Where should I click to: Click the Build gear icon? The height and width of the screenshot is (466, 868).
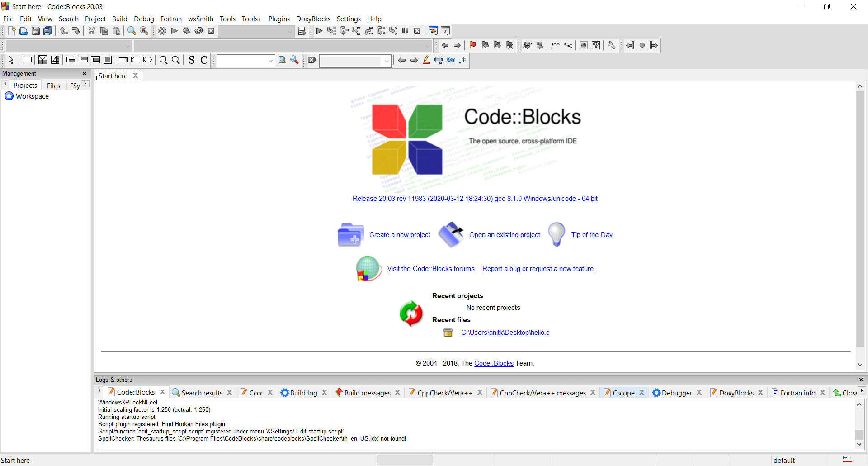coord(162,31)
